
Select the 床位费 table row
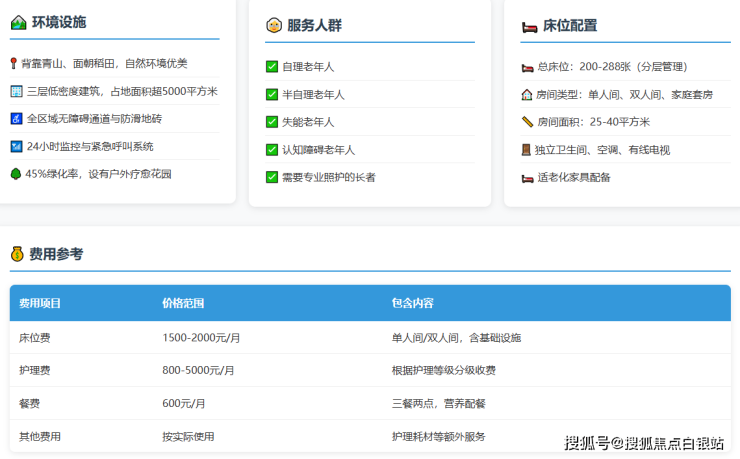(x=369, y=338)
